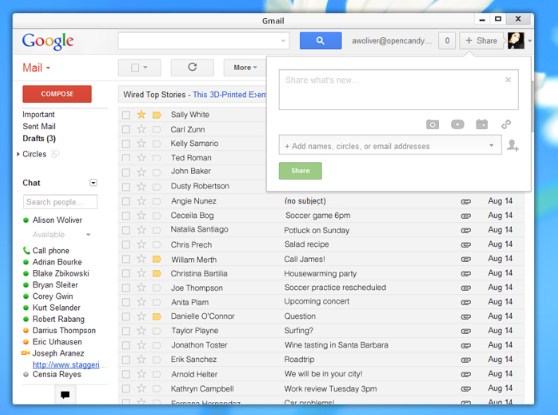The image size is (558, 415).
Task: Toggle importance marker for Christina Bartilia
Action: click(x=157, y=273)
